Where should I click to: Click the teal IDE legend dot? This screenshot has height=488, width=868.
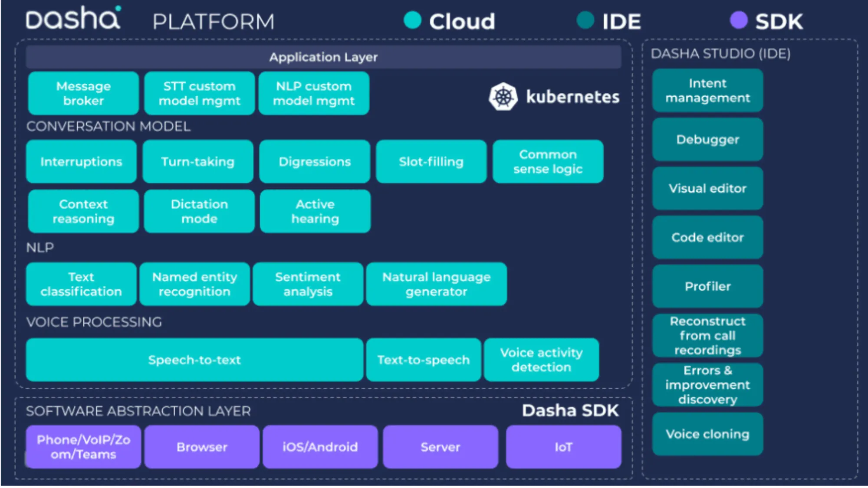pos(585,20)
